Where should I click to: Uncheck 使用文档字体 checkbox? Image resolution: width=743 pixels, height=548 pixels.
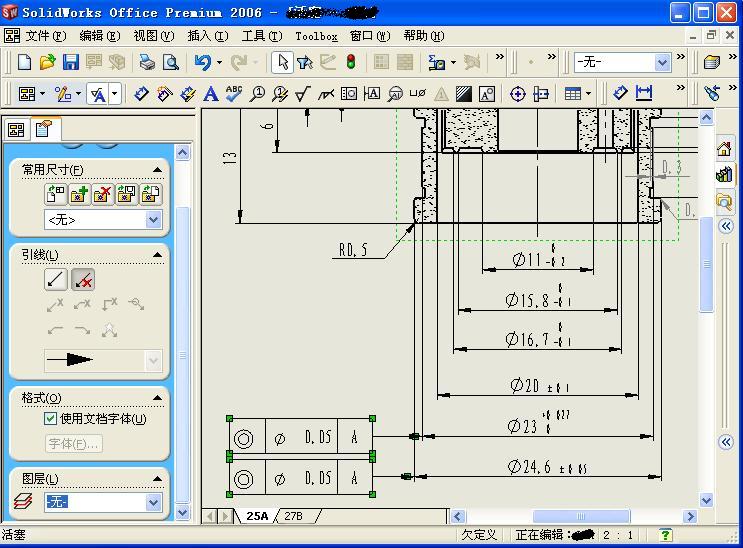coord(50,419)
